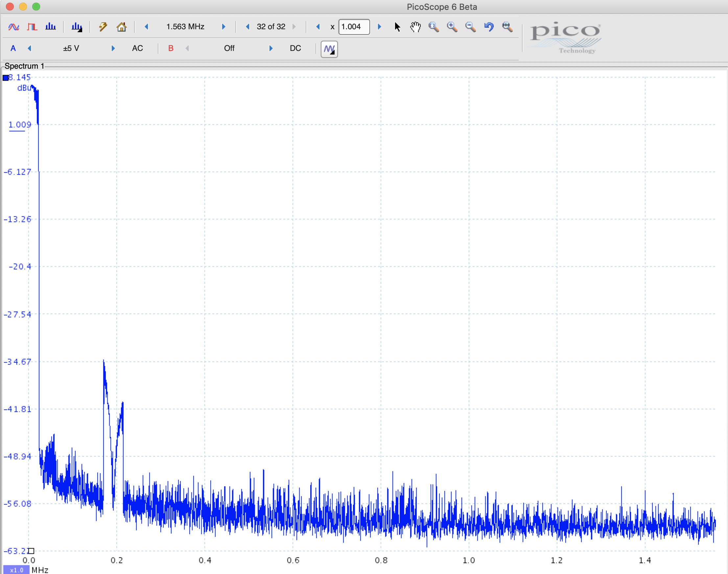
Task: Select persistence mode icon
Action: 32,27
